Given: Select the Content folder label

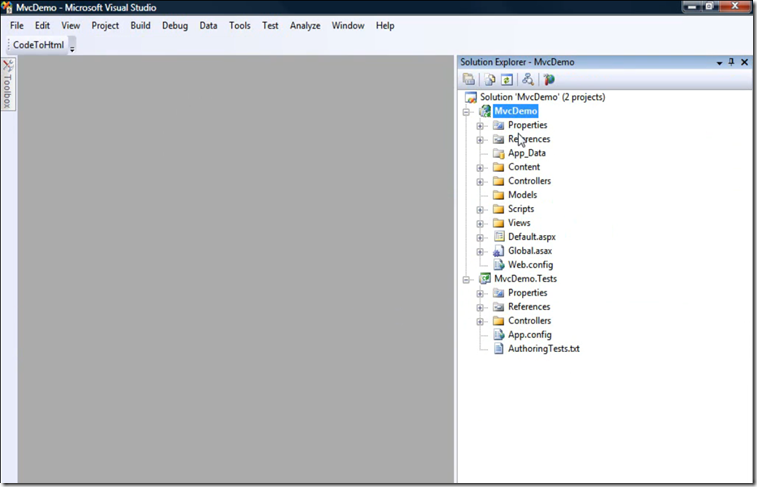Looking at the screenshot, I should tap(524, 167).
